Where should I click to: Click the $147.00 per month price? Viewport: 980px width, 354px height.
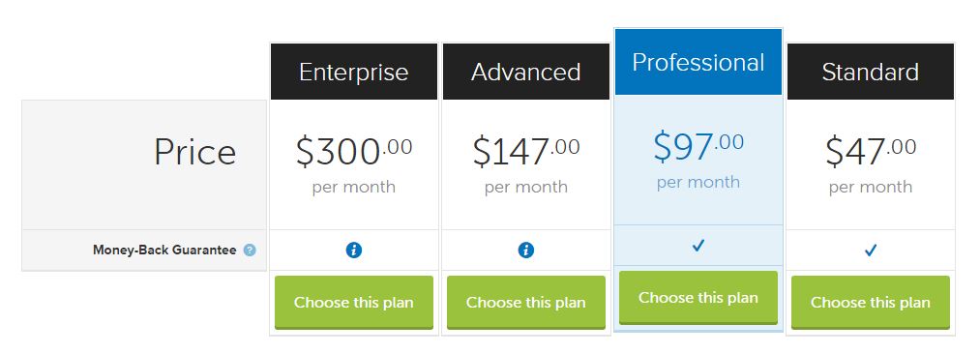[x=526, y=164]
